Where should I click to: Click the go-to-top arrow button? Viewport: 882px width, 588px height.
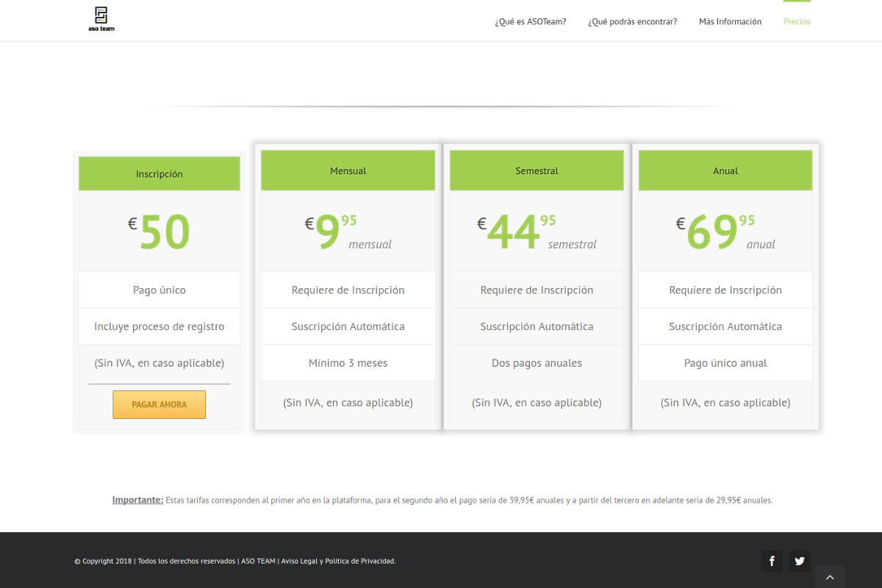[830, 577]
